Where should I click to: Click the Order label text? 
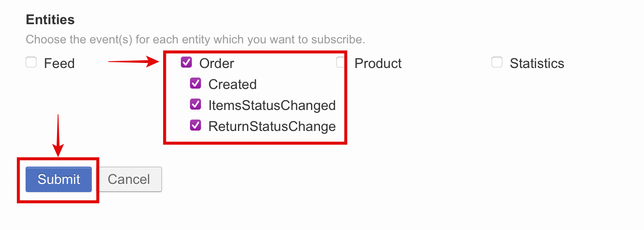216,63
